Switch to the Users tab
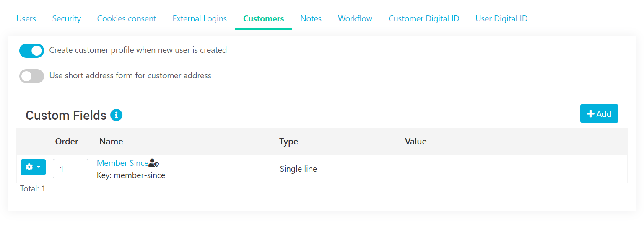Viewport: 644px width, 237px height. 26,18
